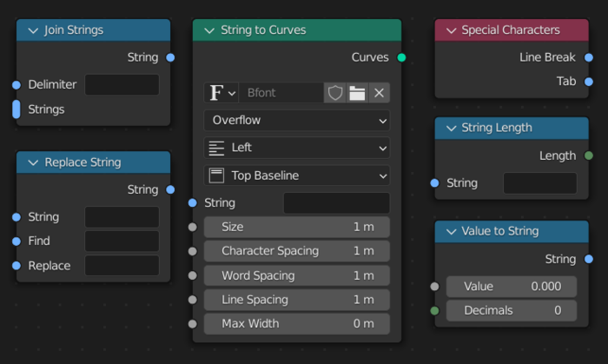
Task: Click the font data-block browse icon
Action: 221,93
